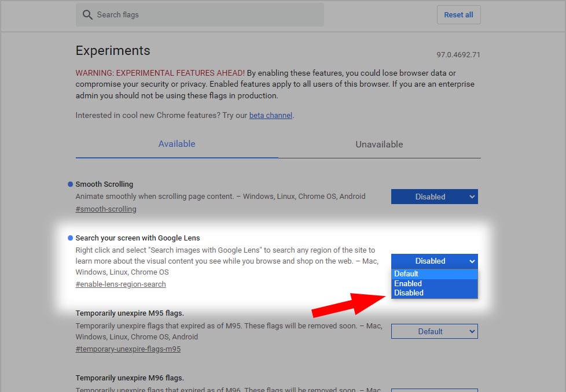Switch to the Available tab
The width and height of the screenshot is (566, 392).
pos(177,144)
